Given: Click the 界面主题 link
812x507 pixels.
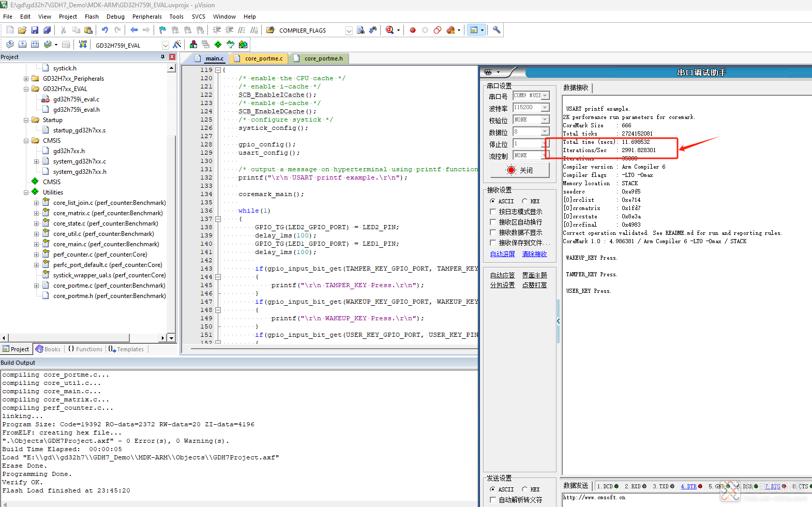Looking at the screenshot, I should coord(534,275).
